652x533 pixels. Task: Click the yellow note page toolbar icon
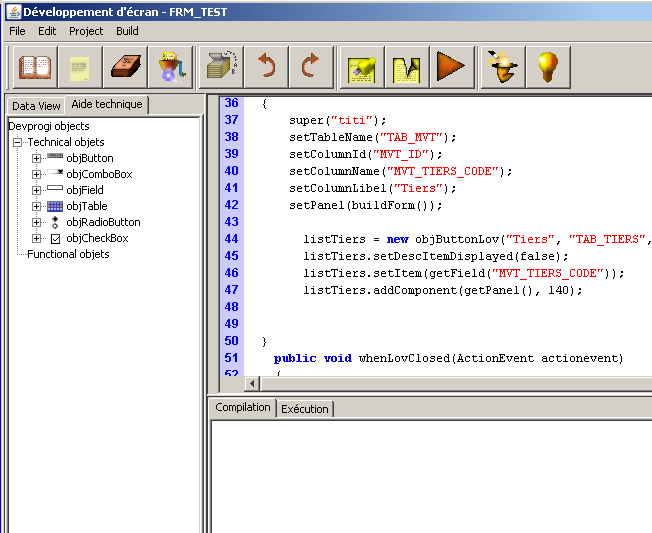click(x=80, y=67)
